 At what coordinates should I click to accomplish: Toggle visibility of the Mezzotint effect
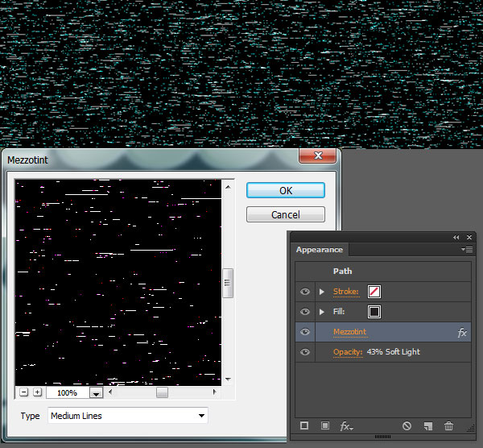tap(304, 332)
